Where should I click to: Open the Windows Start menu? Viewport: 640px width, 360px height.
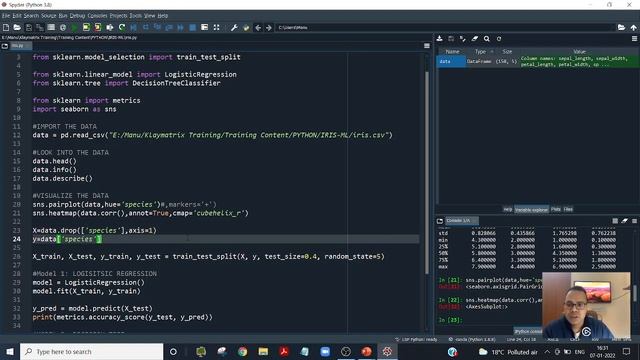[10, 351]
